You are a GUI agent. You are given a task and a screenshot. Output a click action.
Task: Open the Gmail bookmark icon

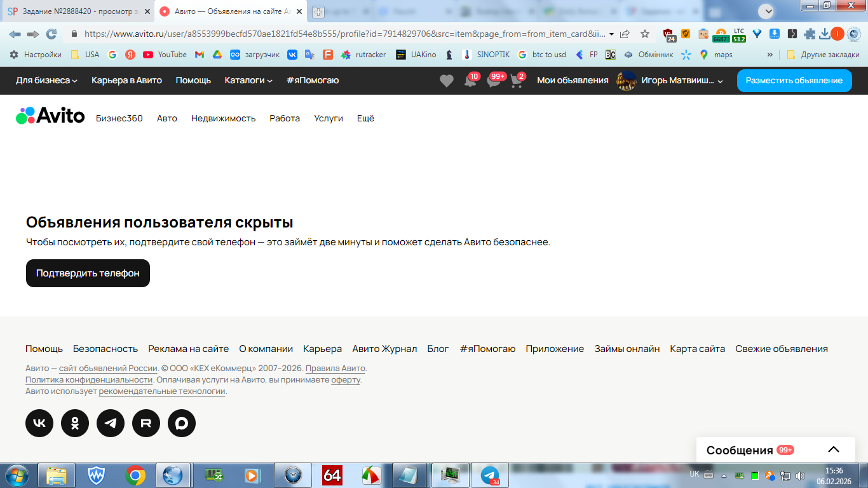tap(200, 55)
